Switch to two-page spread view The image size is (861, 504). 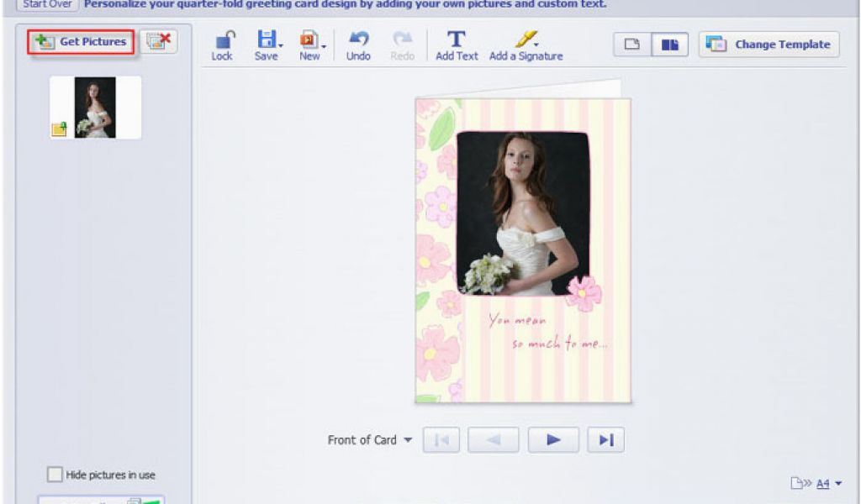click(670, 45)
